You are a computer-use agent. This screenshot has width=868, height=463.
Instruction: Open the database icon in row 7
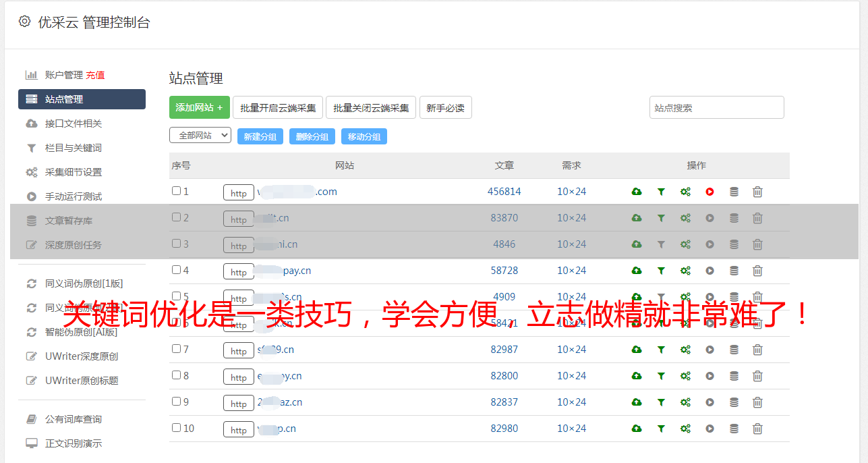(734, 350)
